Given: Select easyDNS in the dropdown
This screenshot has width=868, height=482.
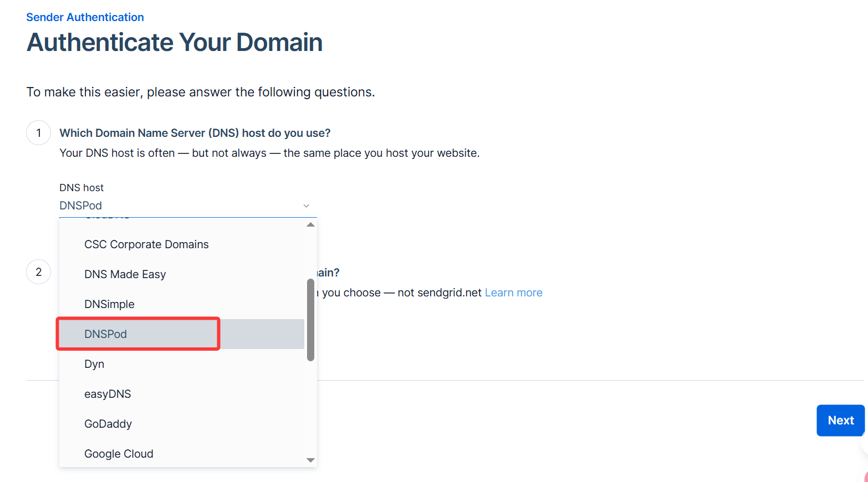Looking at the screenshot, I should point(108,394).
